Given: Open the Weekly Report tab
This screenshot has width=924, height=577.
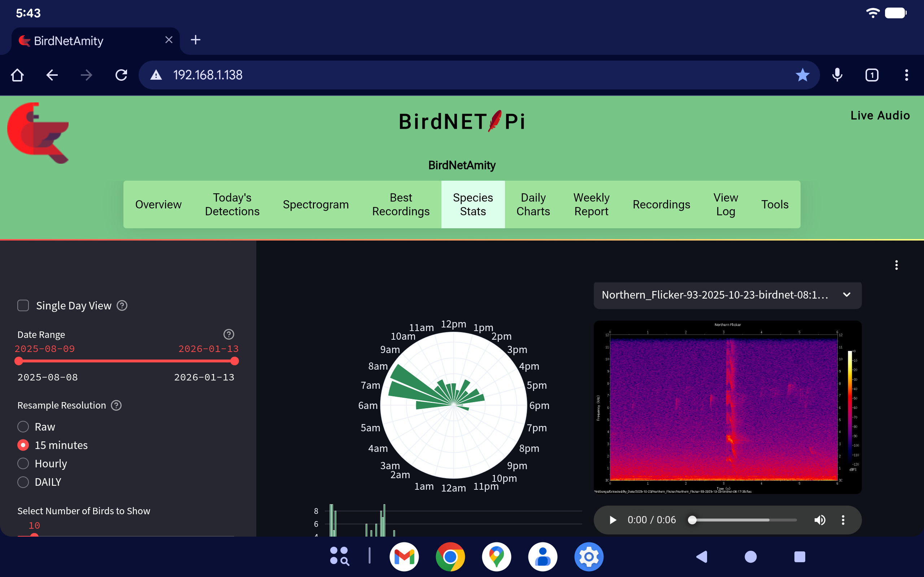Looking at the screenshot, I should pyautogui.click(x=591, y=204).
